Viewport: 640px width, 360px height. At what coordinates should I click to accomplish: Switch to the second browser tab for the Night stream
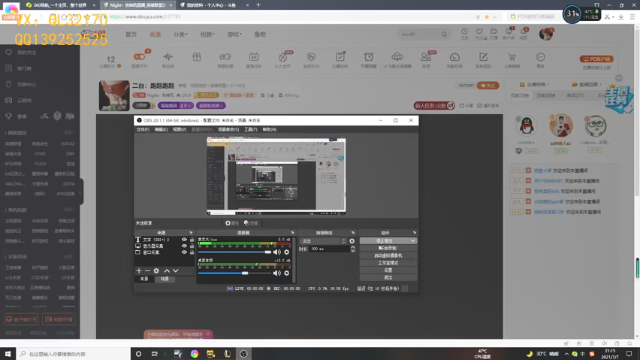(x=137, y=5)
